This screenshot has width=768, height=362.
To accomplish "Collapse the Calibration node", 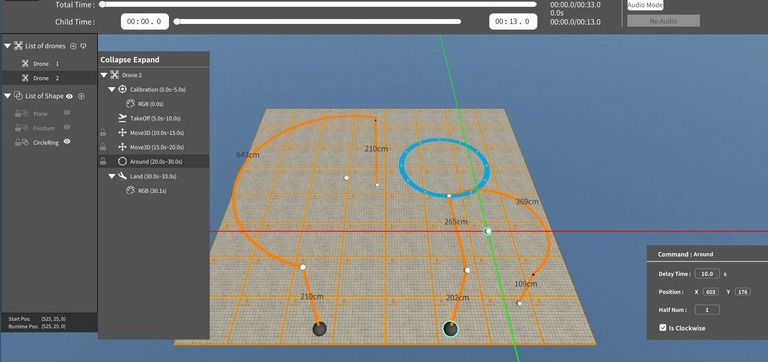I will (x=112, y=90).
